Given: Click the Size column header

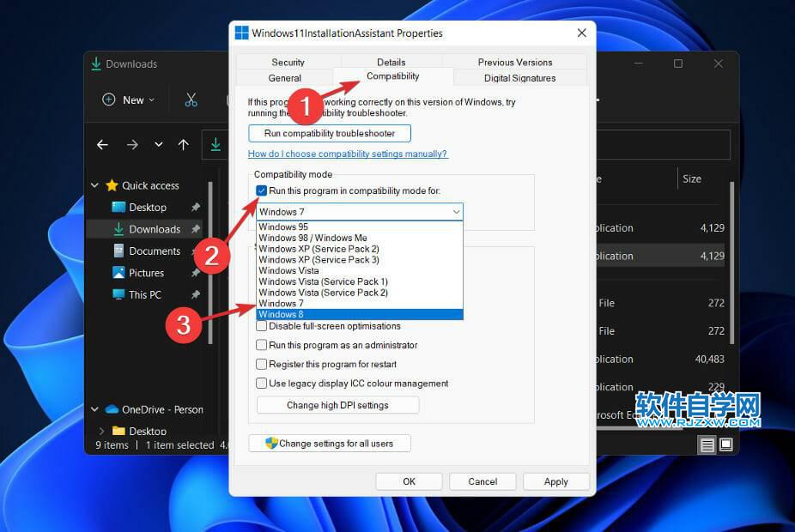Looking at the screenshot, I should (692, 178).
